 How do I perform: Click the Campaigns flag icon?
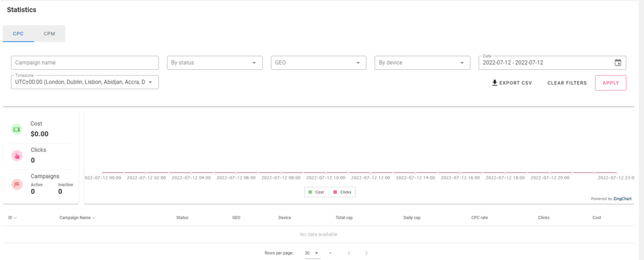point(17,184)
